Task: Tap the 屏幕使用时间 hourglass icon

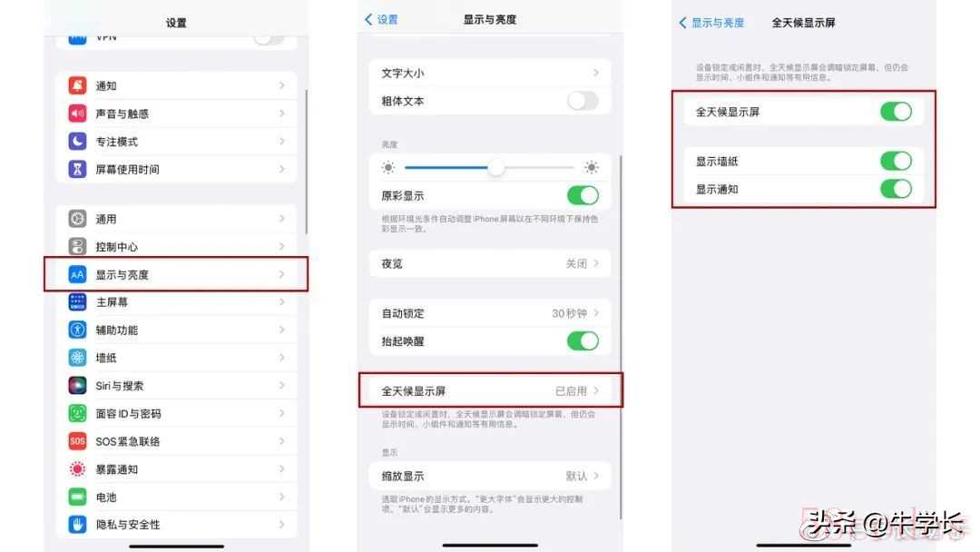Action: click(77, 169)
